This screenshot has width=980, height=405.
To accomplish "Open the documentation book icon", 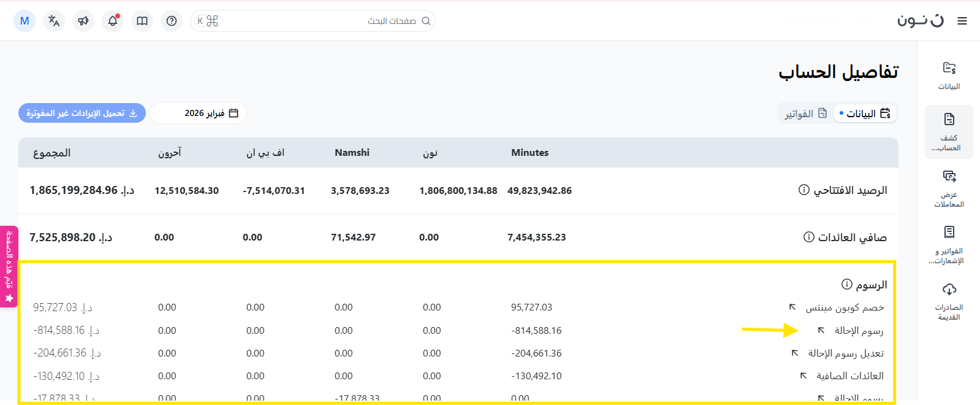I will (142, 21).
